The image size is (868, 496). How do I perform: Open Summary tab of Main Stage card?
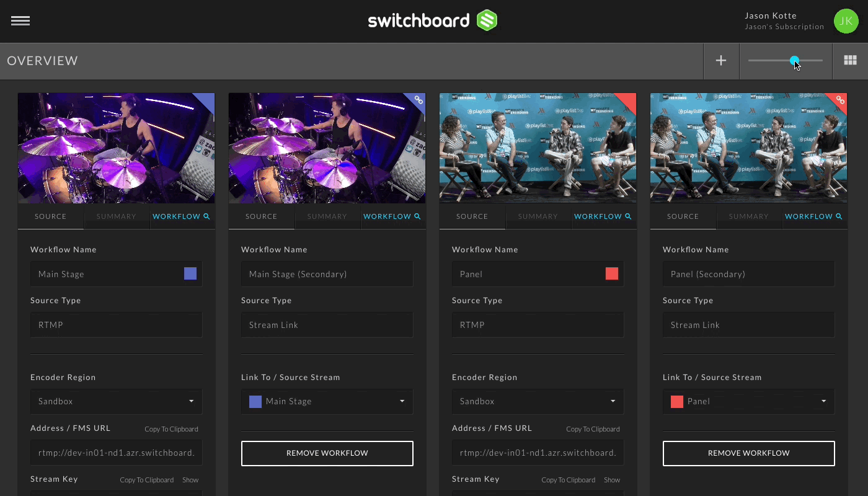pos(117,216)
